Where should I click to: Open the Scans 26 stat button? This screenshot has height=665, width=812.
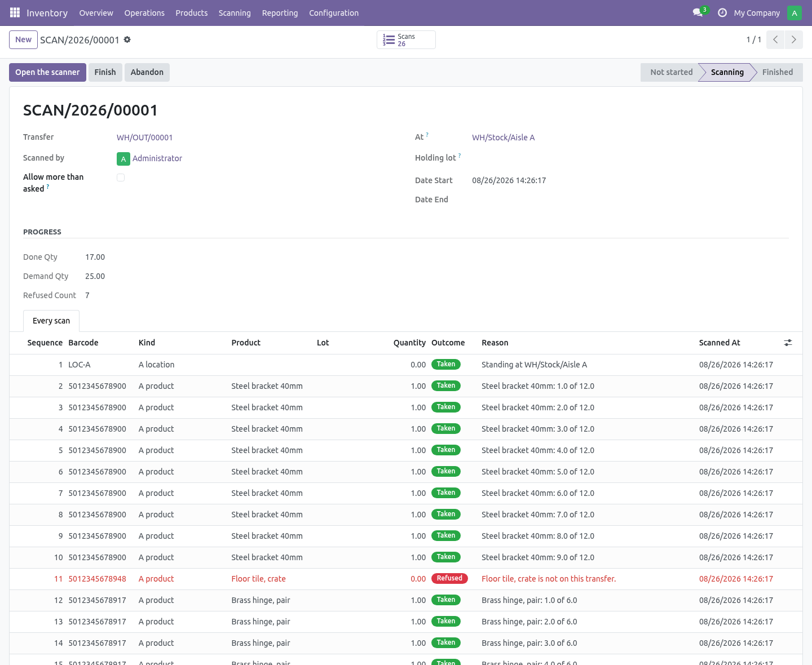click(x=406, y=40)
